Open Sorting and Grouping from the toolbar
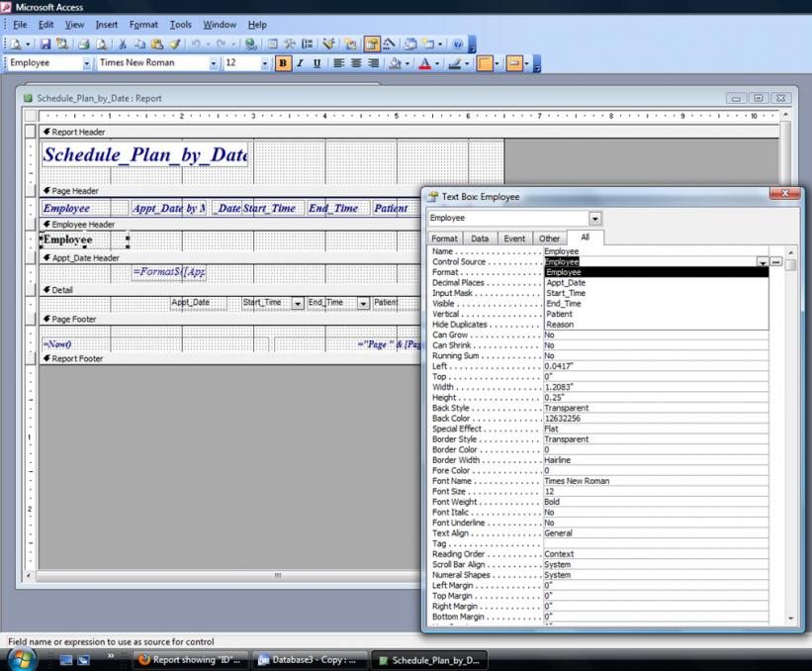The image size is (812, 671). [308, 45]
